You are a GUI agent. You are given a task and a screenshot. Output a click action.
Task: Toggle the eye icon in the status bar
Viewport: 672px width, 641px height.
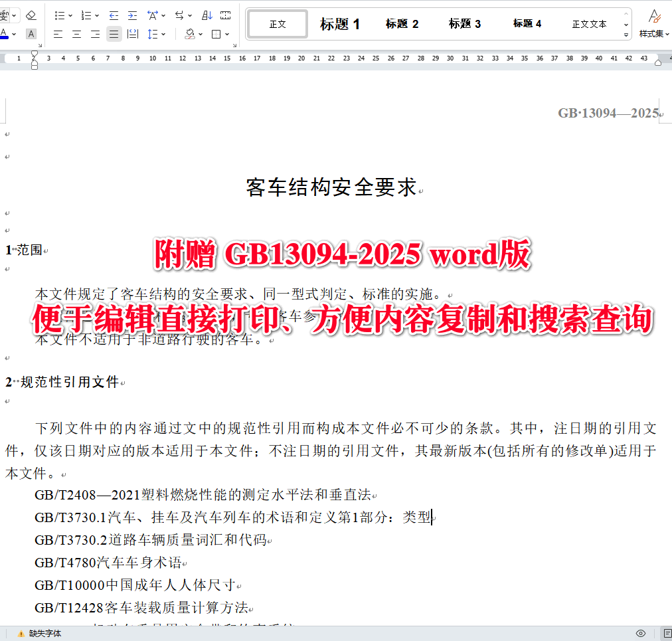[641, 633]
